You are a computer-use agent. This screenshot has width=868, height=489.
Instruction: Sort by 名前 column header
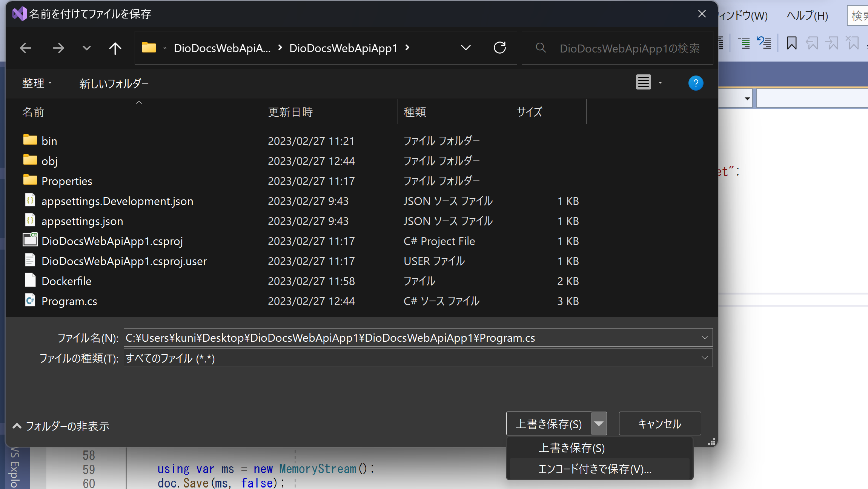tap(33, 112)
